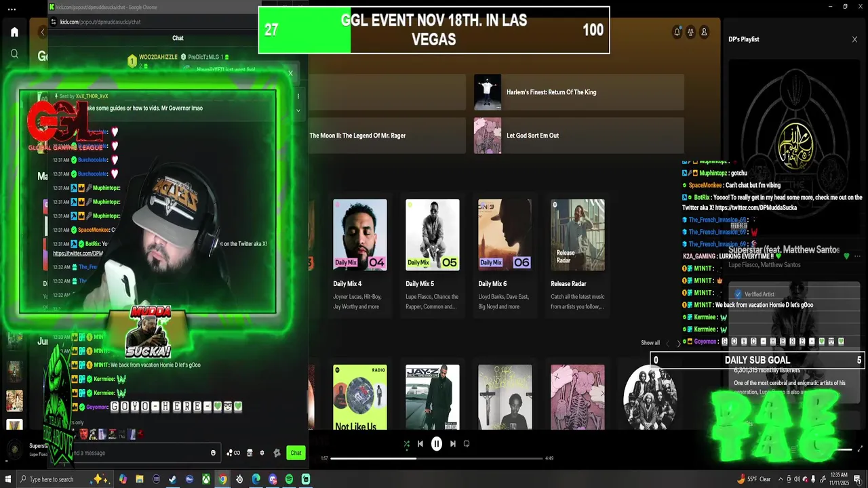Open Spotify Home from sidebar
Screen dimensions: 868x488
click(x=14, y=32)
